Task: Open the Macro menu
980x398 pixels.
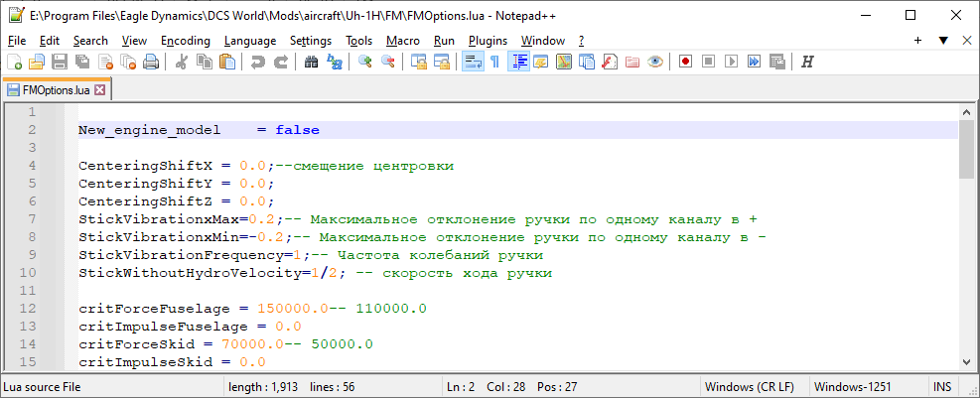Action: tap(403, 41)
